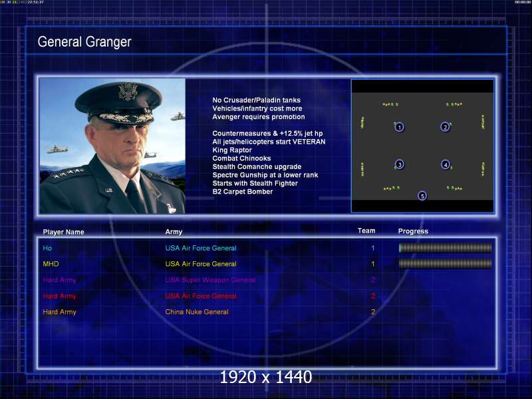Click the "General Granger" title text
Viewport: 532px width, 399px height.
point(84,42)
